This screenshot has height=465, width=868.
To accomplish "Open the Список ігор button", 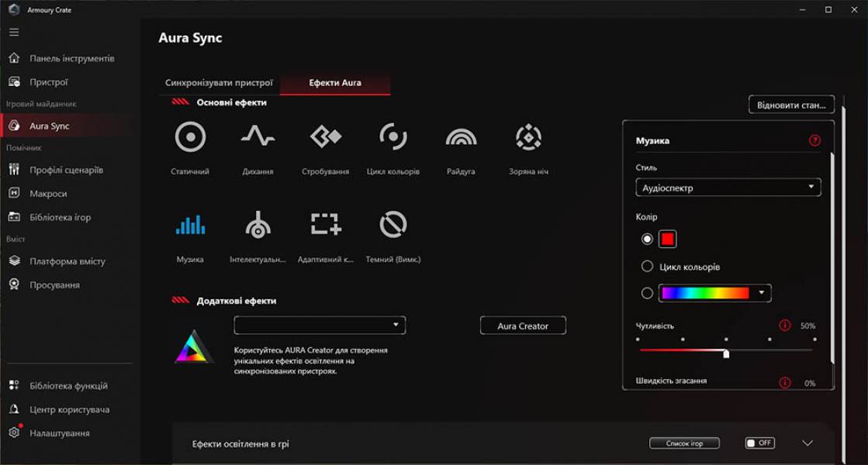I will tap(686, 443).
